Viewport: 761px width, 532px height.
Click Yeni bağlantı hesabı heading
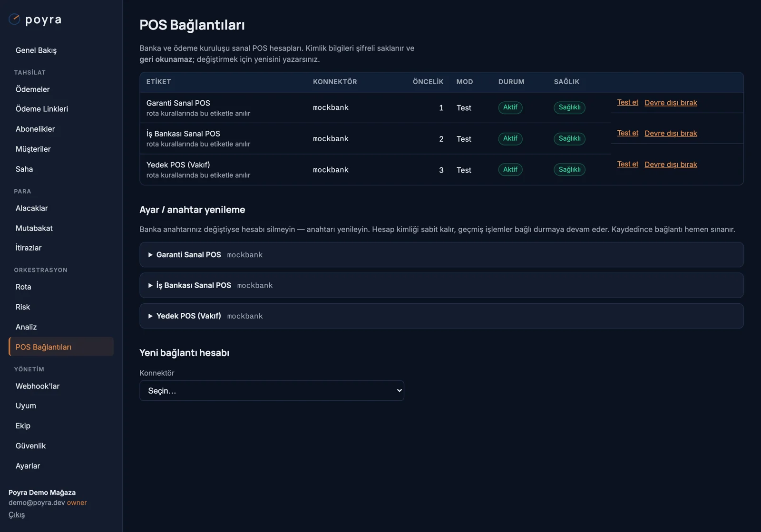[x=185, y=353]
